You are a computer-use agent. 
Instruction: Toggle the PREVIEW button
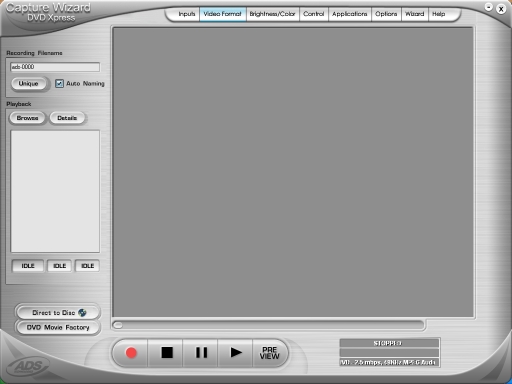(270, 353)
